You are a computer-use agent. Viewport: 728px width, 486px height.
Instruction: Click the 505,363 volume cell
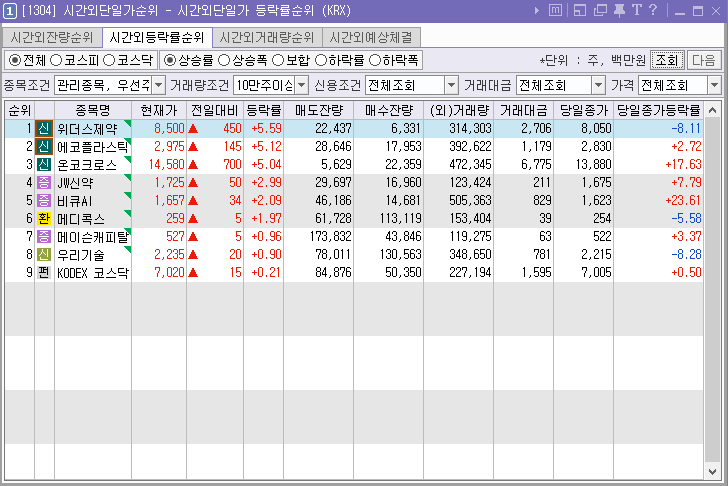pyautogui.click(x=470, y=201)
